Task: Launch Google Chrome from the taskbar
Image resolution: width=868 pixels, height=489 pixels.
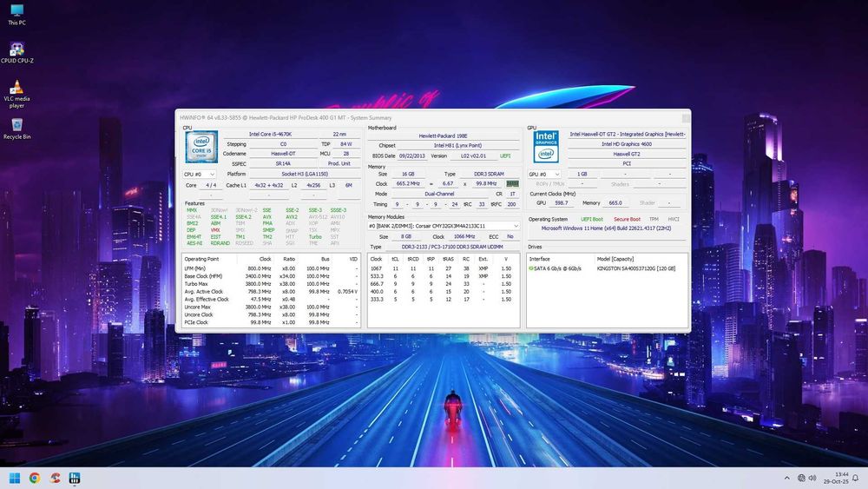Action: coord(35,478)
